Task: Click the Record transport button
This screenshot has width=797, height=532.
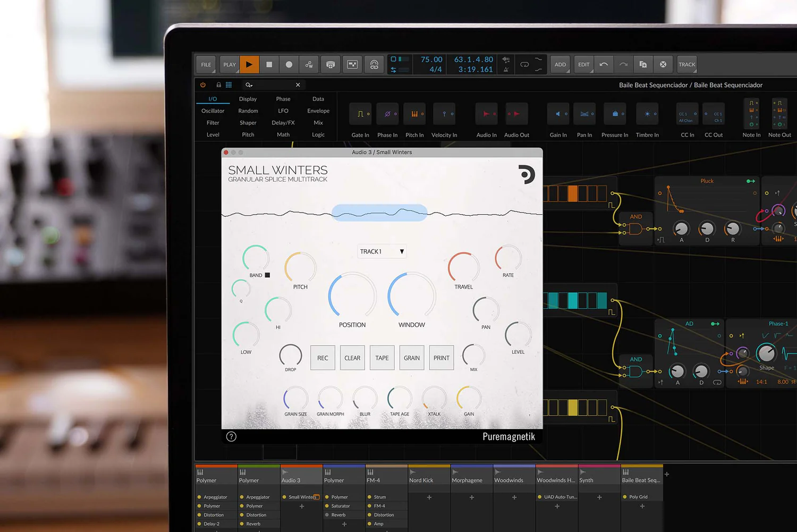Action: (x=289, y=64)
